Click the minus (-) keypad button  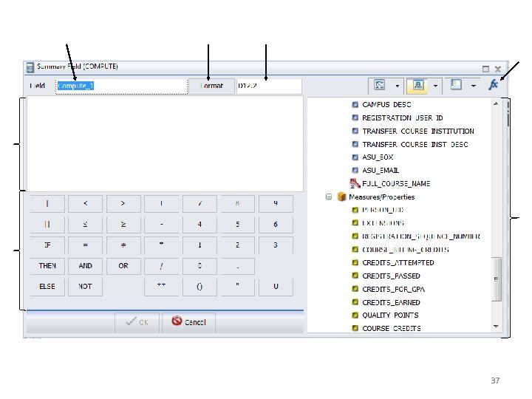[x=162, y=225]
